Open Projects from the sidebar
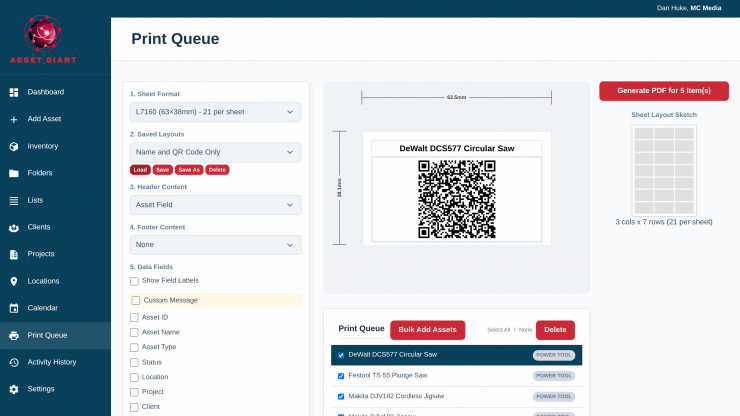Screen dimensions: 740x416 click(41, 254)
